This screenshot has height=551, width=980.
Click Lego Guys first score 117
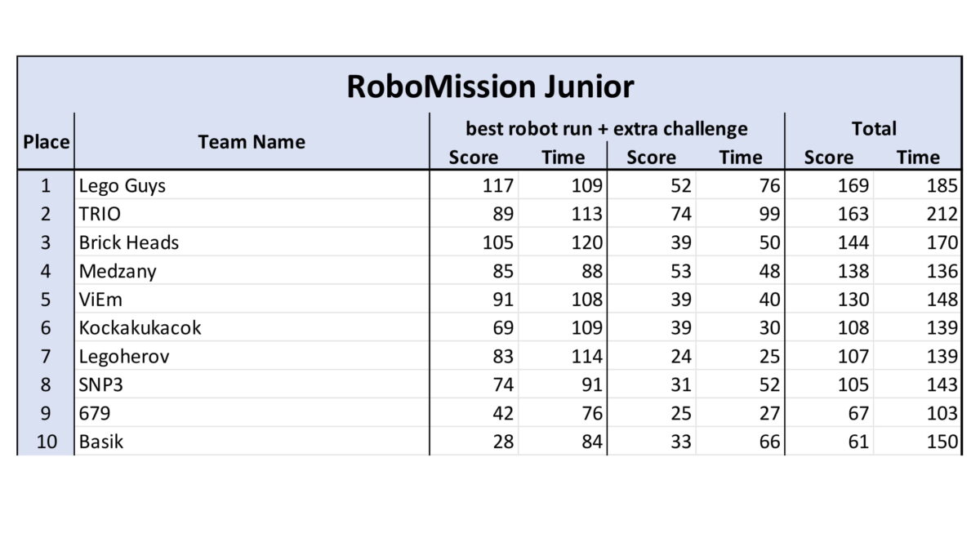pos(474,185)
